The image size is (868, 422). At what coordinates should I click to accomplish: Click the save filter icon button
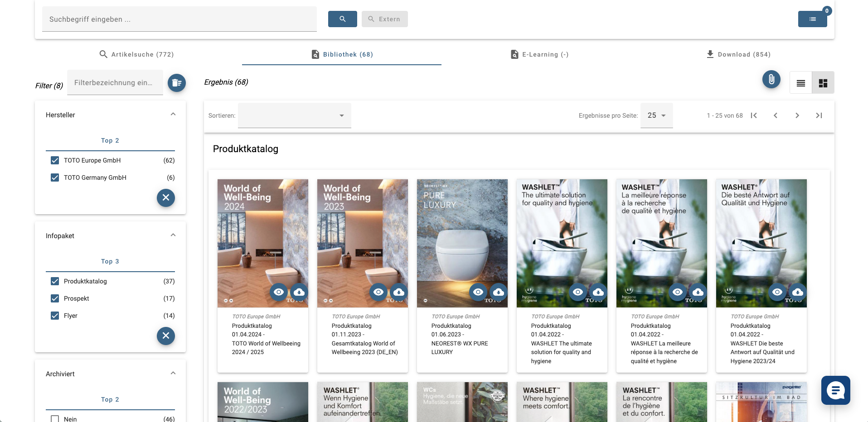(x=176, y=83)
